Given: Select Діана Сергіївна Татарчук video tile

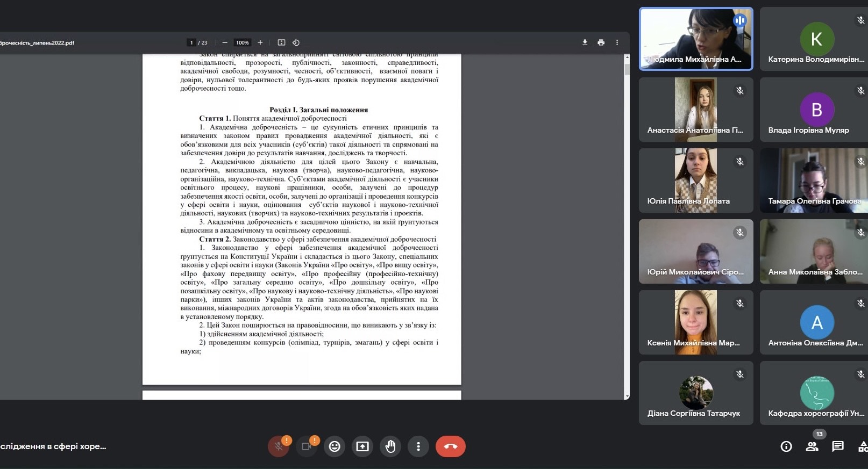Looking at the screenshot, I should coord(696,393).
